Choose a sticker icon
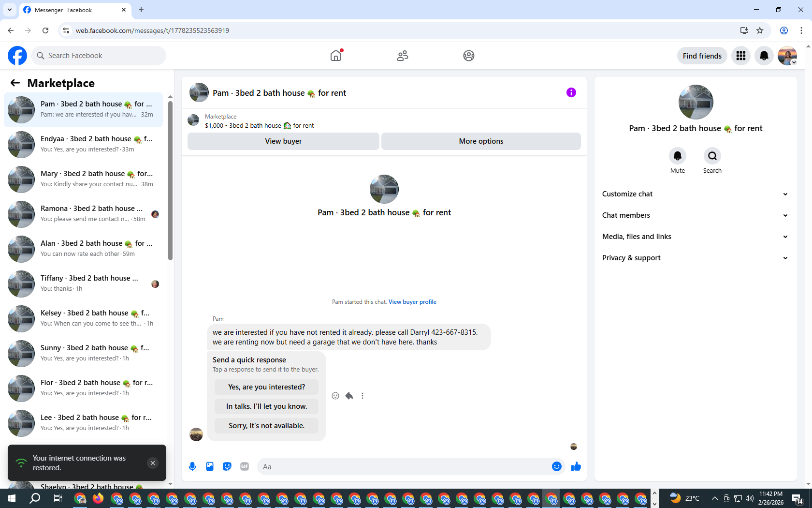 227,466
